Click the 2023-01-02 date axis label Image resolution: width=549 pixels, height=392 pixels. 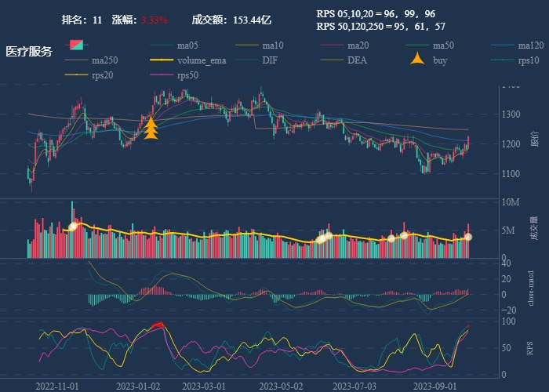pos(138,386)
